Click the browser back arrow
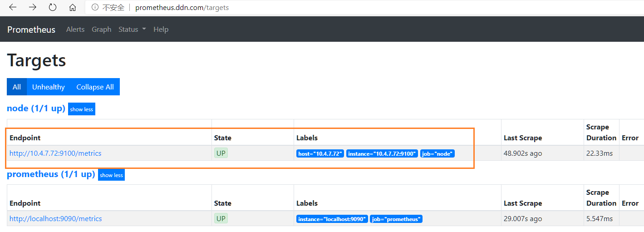The height and width of the screenshot is (232, 644). [13, 7]
